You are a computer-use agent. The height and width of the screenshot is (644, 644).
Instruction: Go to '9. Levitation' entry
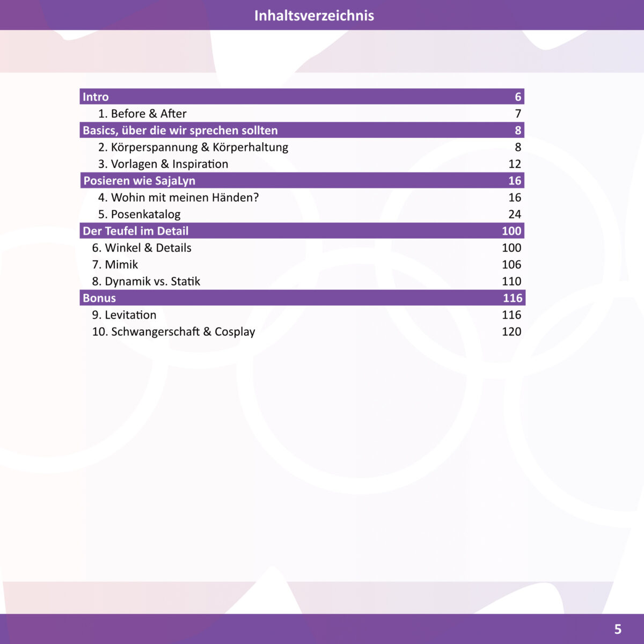pos(124,315)
